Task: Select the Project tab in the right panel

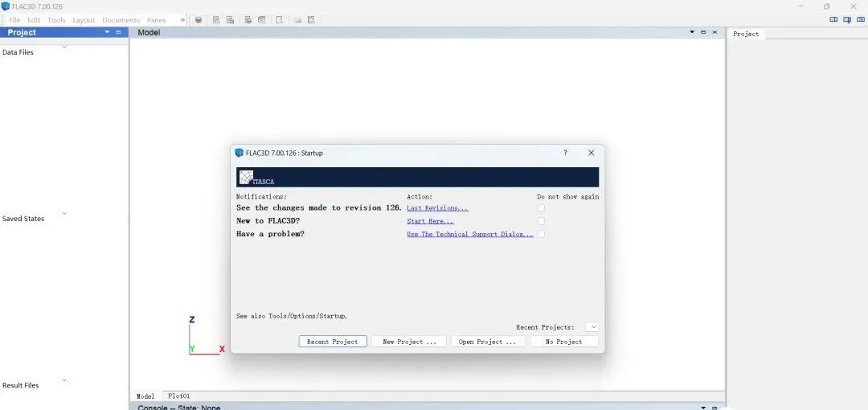Action: (x=746, y=34)
